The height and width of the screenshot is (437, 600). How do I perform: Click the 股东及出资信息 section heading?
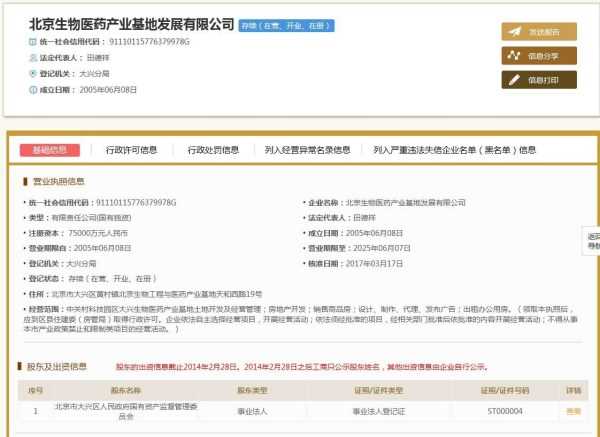click(x=57, y=367)
